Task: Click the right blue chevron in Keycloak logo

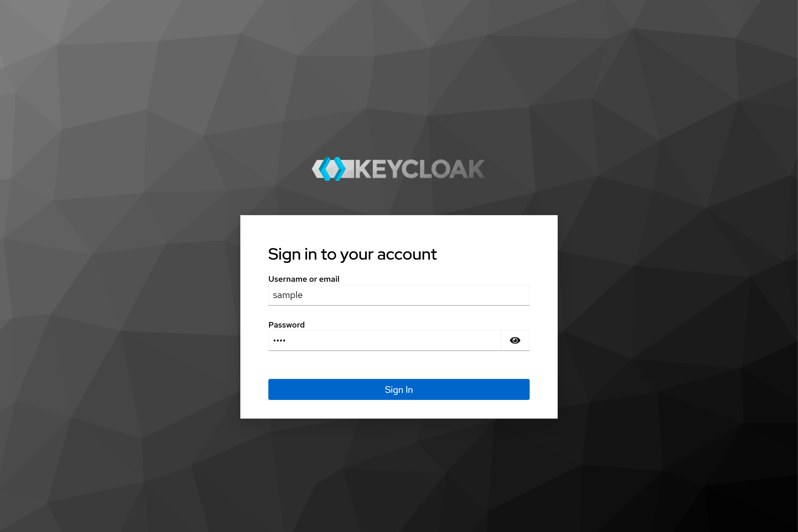Action: [340, 169]
